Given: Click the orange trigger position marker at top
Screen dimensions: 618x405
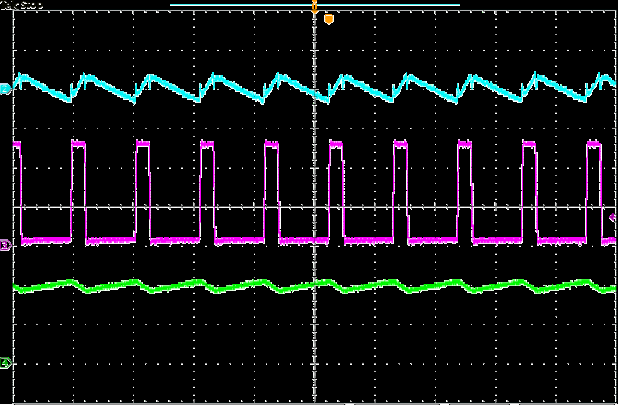Looking at the screenshot, I should [x=315, y=7].
